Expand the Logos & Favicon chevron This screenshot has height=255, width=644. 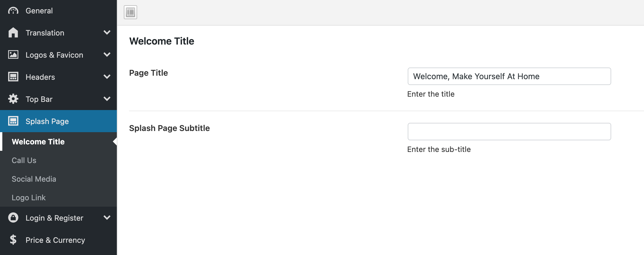(107, 54)
